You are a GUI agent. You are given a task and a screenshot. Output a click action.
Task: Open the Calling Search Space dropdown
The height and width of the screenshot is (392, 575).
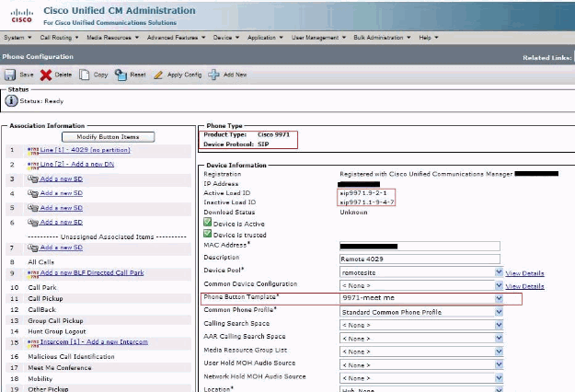tap(499, 325)
